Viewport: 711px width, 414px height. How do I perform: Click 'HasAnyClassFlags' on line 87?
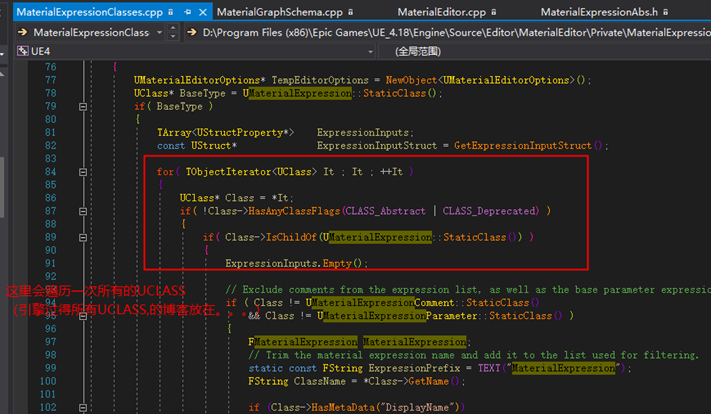click(294, 211)
